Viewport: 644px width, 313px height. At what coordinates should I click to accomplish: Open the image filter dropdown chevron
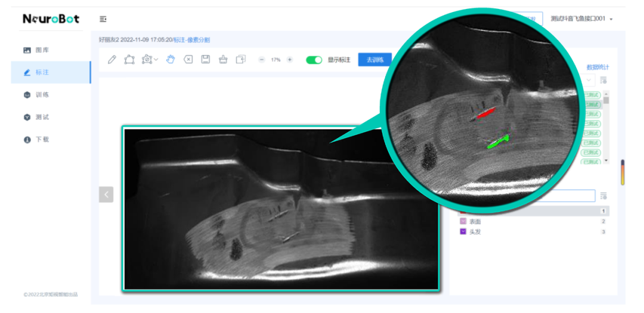click(x=589, y=80)
